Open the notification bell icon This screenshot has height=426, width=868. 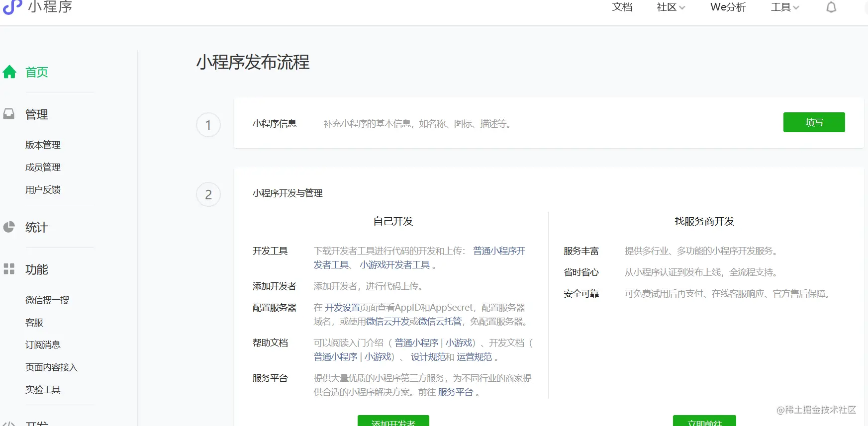[x=831, y=7]
